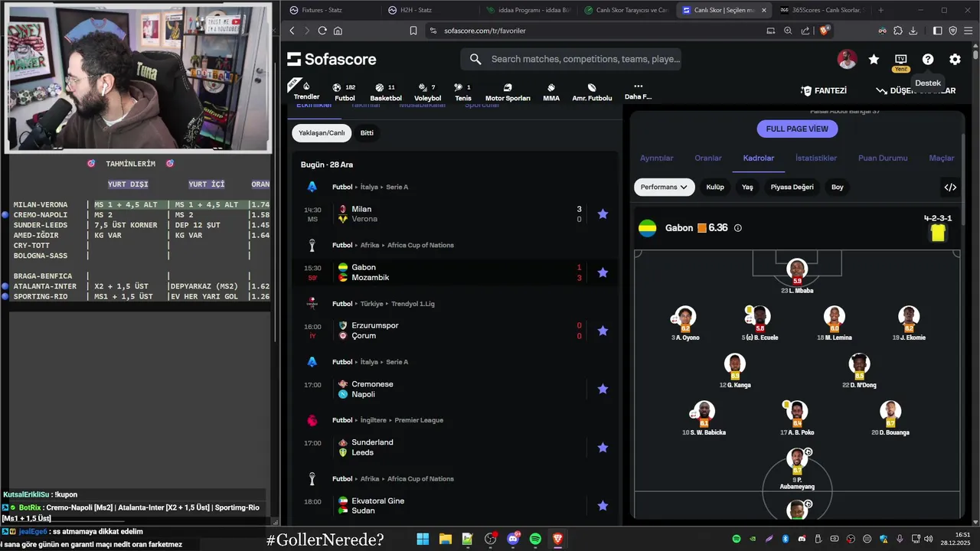
Task: Bookmark this page in the address bar
Action: pyautogui.click(x=413, y=31)
